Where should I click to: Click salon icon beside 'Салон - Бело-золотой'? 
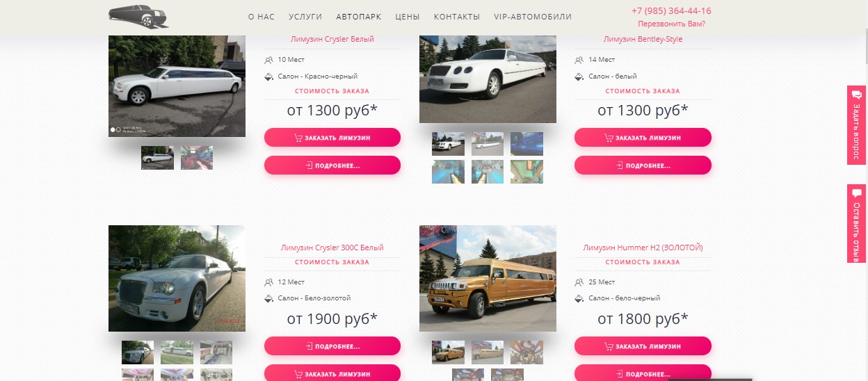(268, 298)
